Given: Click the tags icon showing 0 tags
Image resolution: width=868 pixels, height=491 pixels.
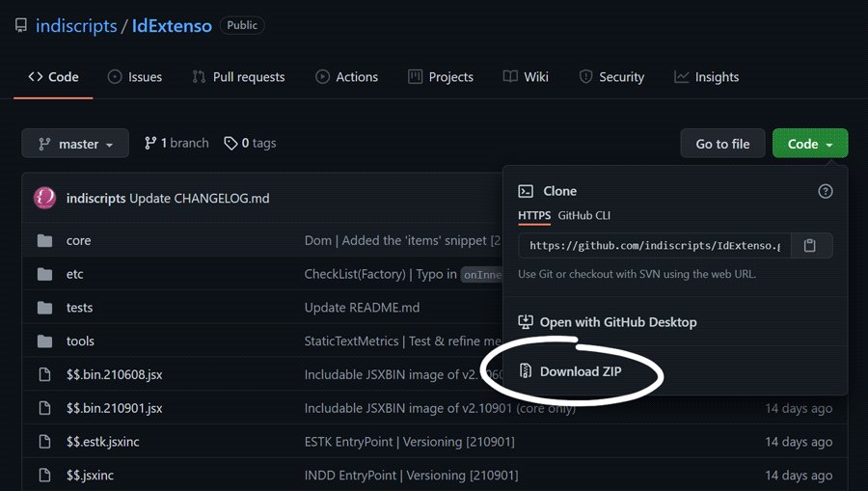Looking at the screenshot, I should (x=231, y=143).
